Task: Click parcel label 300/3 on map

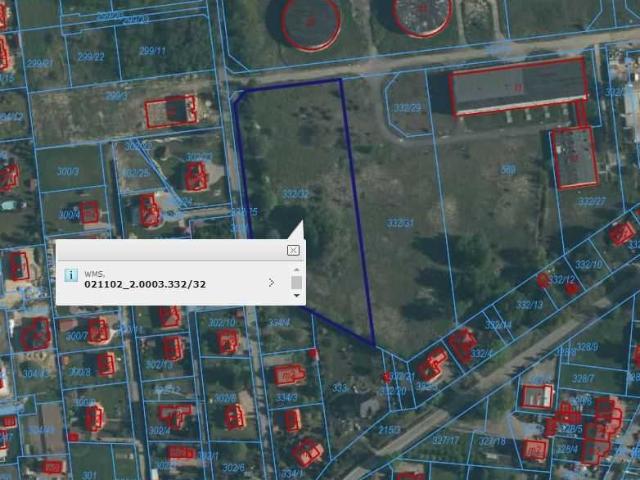Action: 68,171
